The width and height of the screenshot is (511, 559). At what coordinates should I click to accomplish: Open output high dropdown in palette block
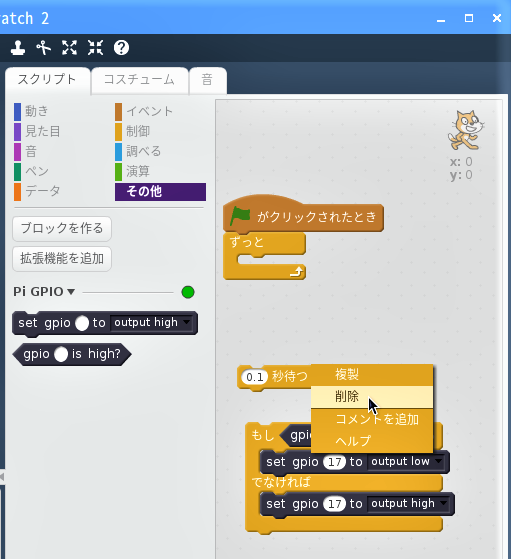[151, 323]
